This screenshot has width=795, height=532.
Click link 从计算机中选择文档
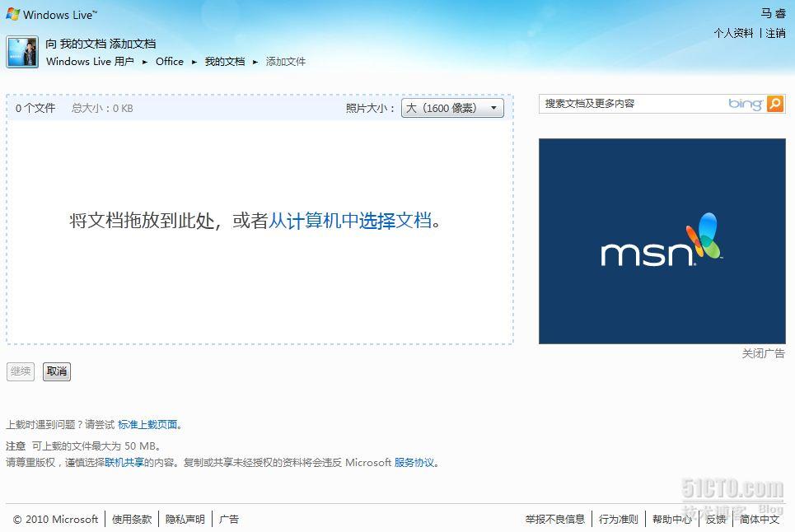350,221
